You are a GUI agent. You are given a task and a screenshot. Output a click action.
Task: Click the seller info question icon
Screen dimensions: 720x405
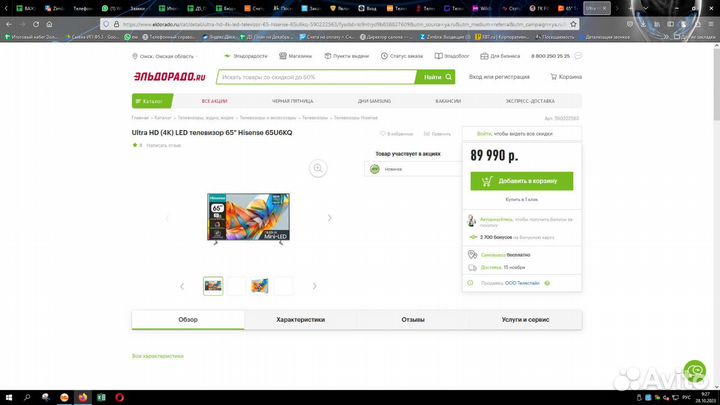tap(547, 283)
